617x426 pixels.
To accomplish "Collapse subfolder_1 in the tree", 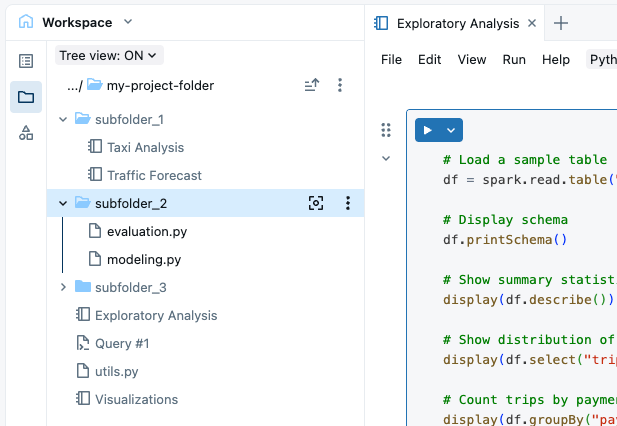I will [64, 120].
